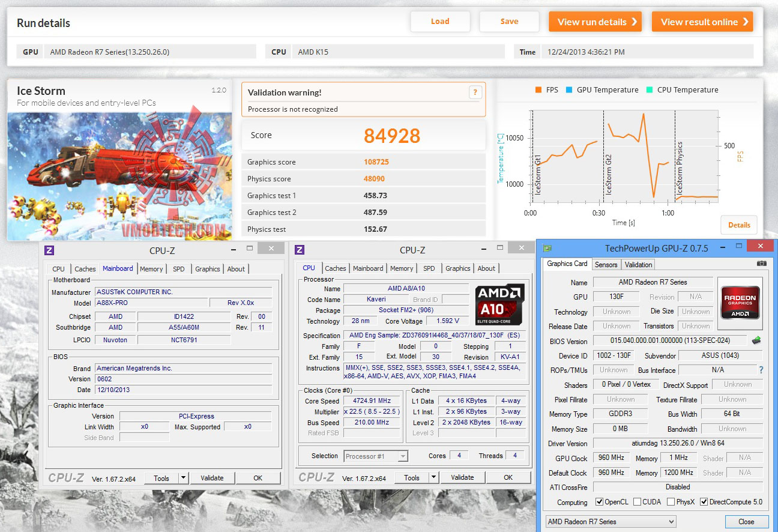
Task: Click Validate in the Processor CPU-Z window
Action: (x=462, y=478)
